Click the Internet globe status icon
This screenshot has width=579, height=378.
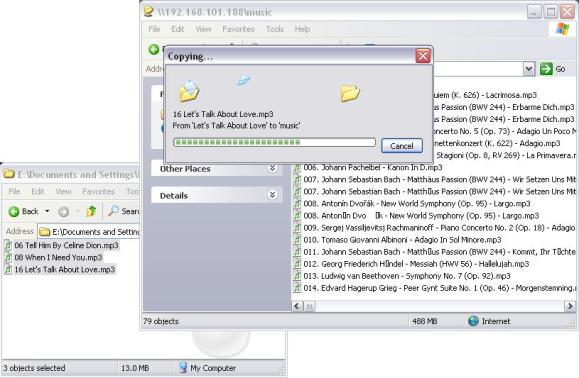[473, 321]
